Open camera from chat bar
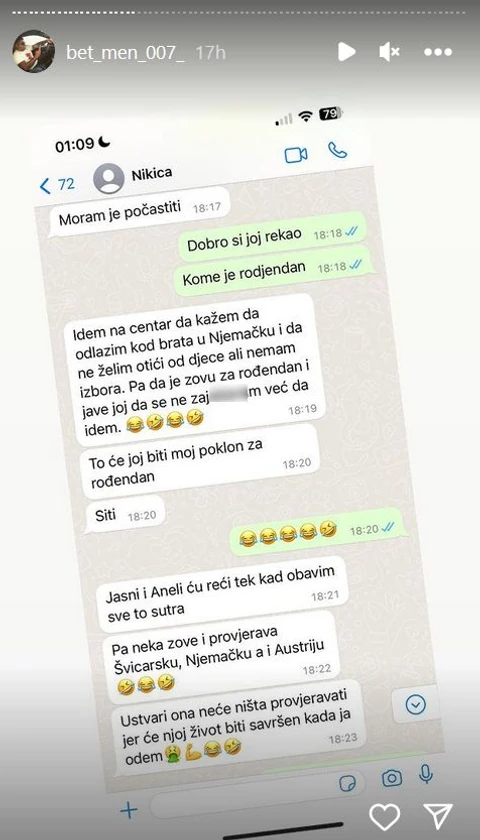Image resolution: width=480 pixels, height=840 pixels. [392, 778]
